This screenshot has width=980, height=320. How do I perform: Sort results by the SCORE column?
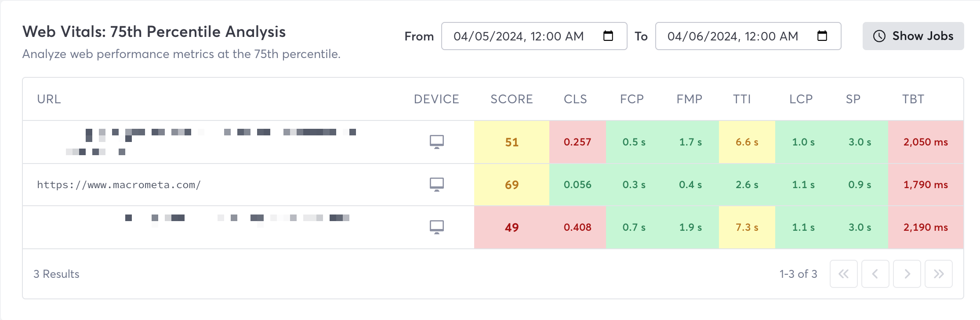511,99
